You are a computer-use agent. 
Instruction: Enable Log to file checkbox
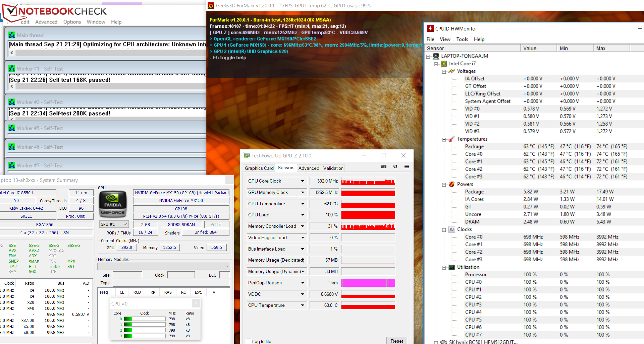click(249, 341)
